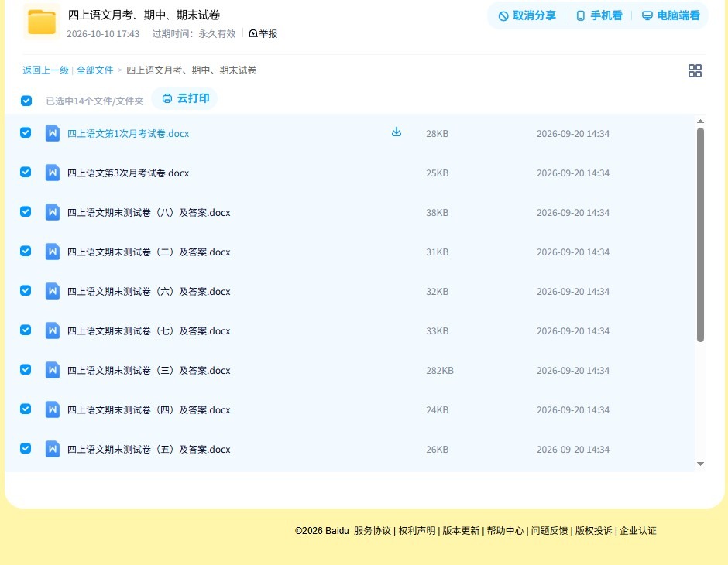Uncheck 四上语文第3次月考试卷.docx checkbox
The width and height of the screenshot is (728, 565).
click(x=26, y=172)
